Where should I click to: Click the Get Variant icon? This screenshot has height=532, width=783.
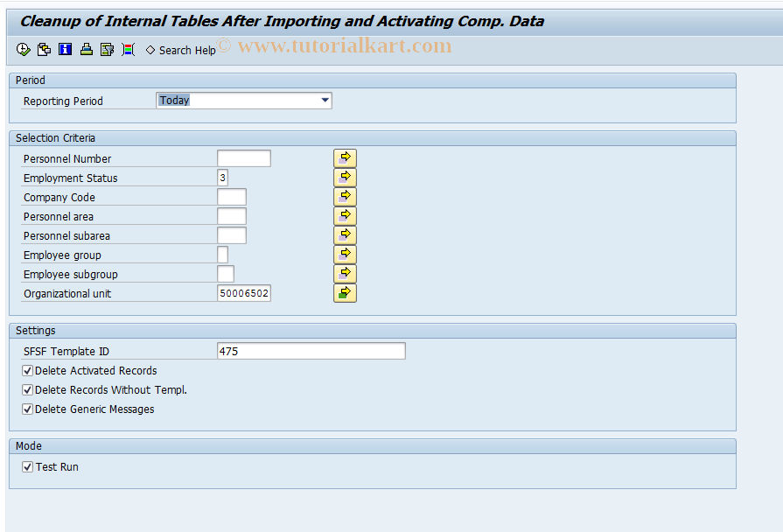(x=44, y=50)
